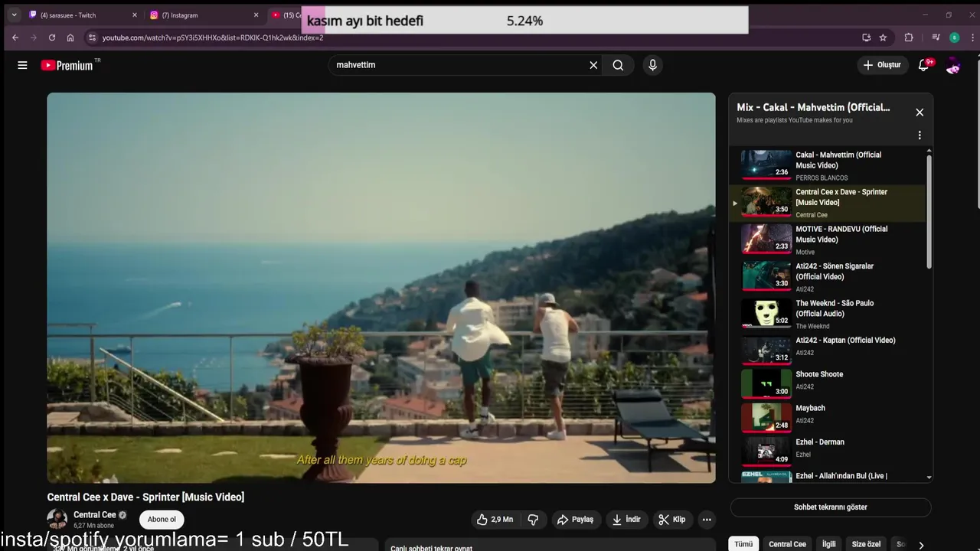Image resolution: width=980 pixels, height=551 pixels.
Task: Click the video title Central Cee x Dave - Sprinter
Action: pos(145,497)
